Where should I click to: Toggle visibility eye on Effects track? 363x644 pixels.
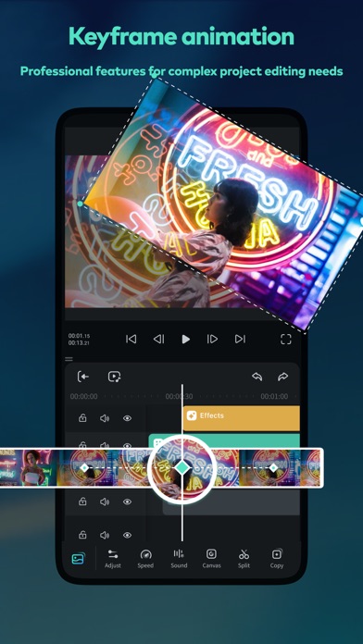(128, 418)
